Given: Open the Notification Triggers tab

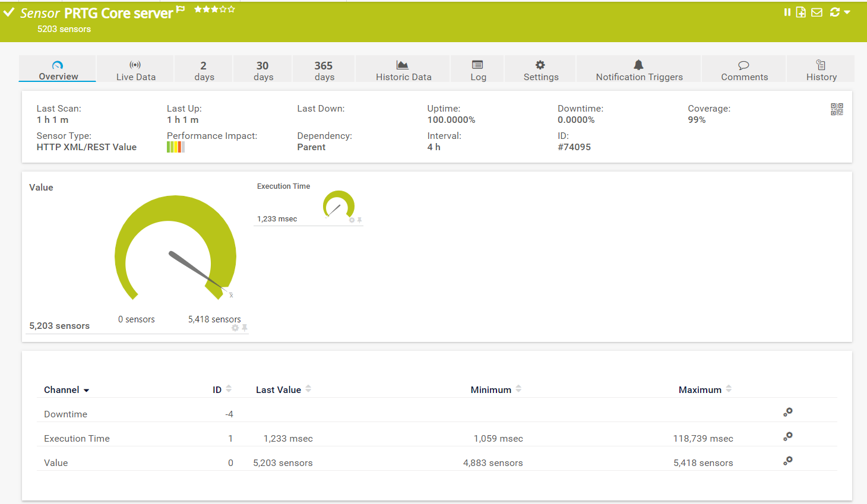Looking at the screenshot, I should (x=639, y=70).
